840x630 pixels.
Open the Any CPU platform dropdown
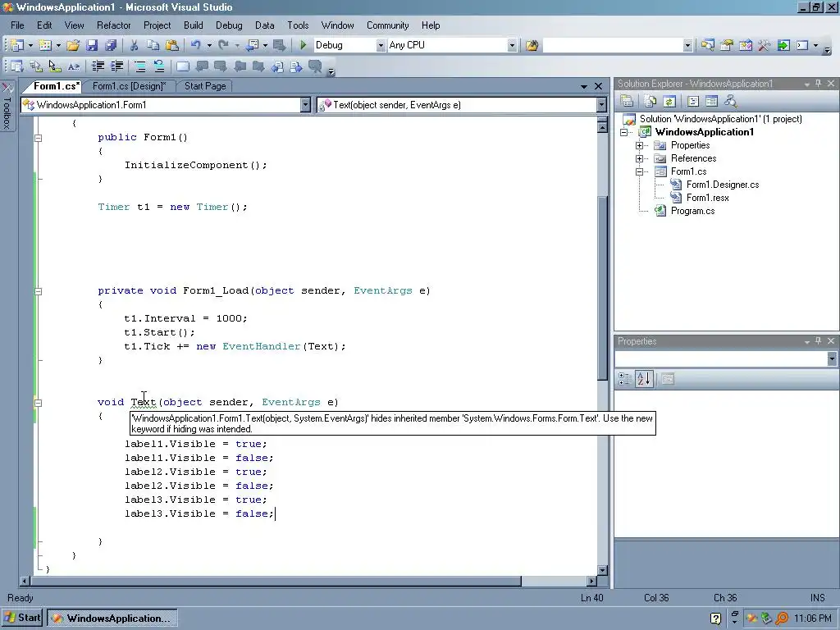point(512,46)
